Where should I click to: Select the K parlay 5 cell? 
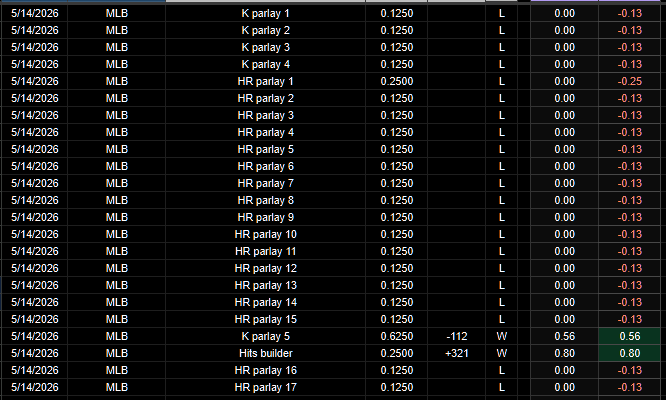pyautogui.click(x=265, y=336)
